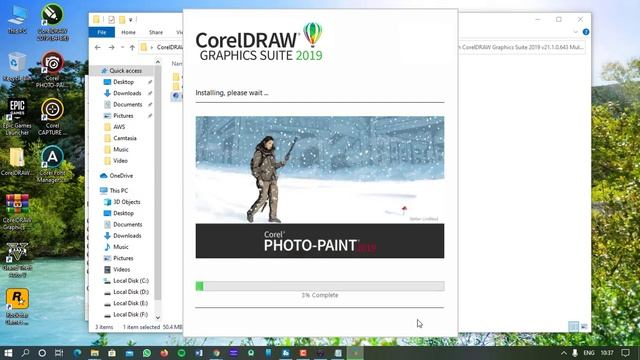This screenshot has width=640, height=360.
Task: Open the File menu in Explorer
Action: click(102, 32)
